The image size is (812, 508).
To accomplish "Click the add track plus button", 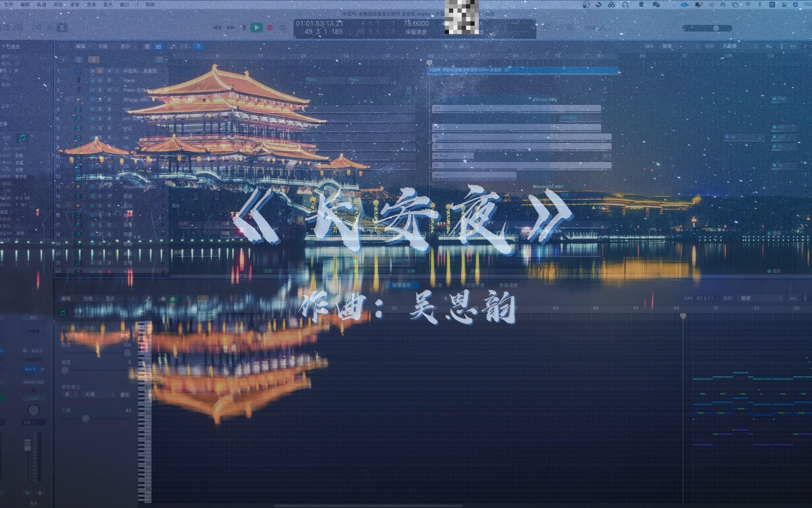I will point(63,60).
